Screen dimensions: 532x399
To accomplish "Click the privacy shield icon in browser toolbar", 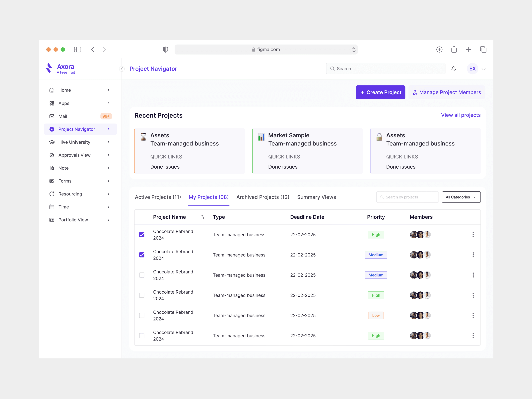I will click(x=165, y=50).
